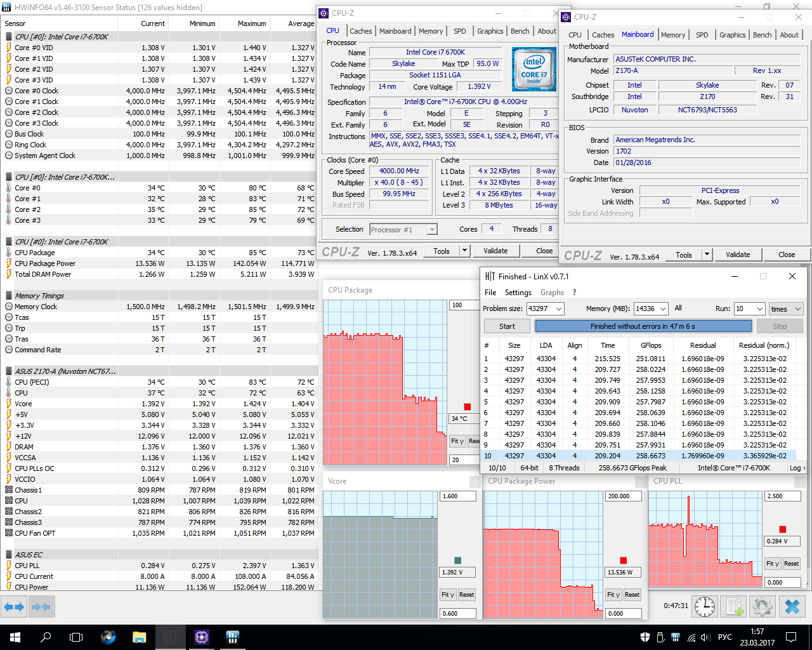The width and height of the screenshot is (812, 650).
Task: Click the Vcore graph maximum value field 1.600
Action: (457, 496)
